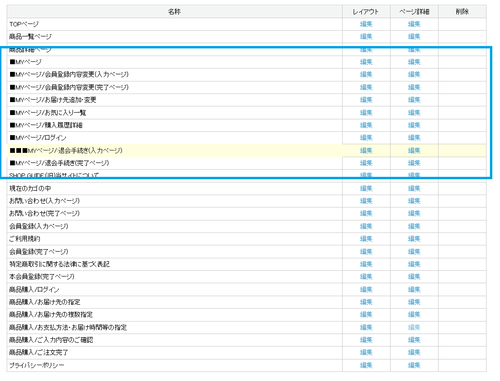500x381 pixels.
Task: Click the レイアウト column header
Action: 366,12
